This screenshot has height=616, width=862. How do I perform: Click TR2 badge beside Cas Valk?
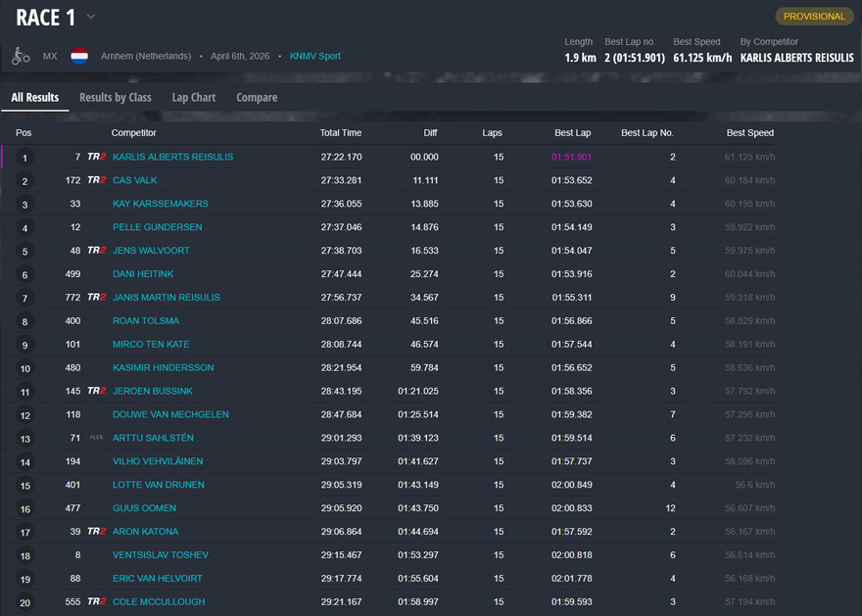tap(96, 180)
